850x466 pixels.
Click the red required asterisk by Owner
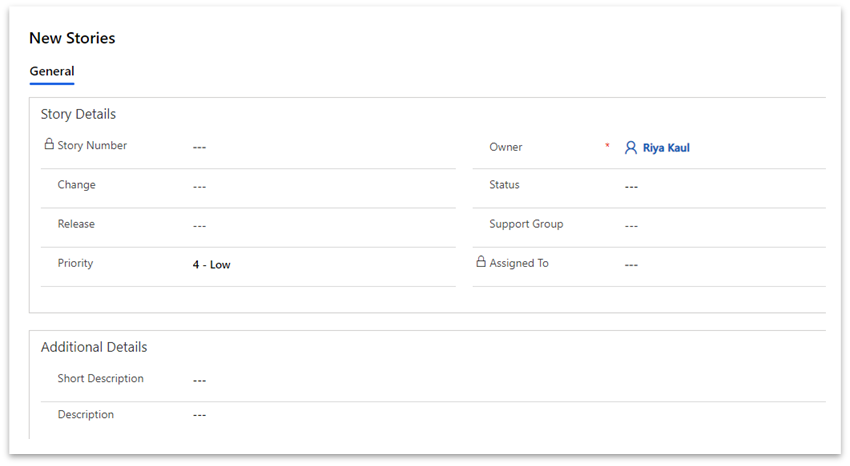[x=607, y=146]
